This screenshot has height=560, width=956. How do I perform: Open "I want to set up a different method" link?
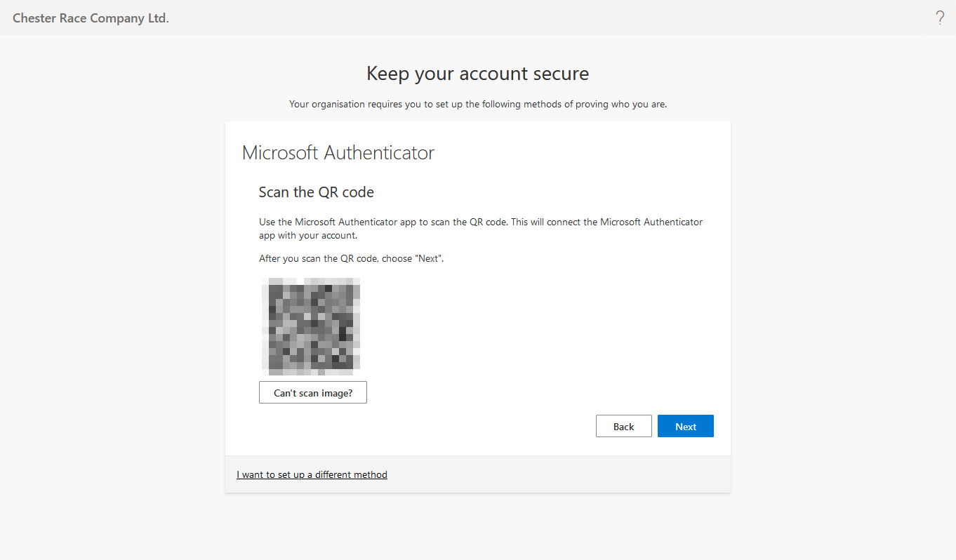click(x=312, y=474)
